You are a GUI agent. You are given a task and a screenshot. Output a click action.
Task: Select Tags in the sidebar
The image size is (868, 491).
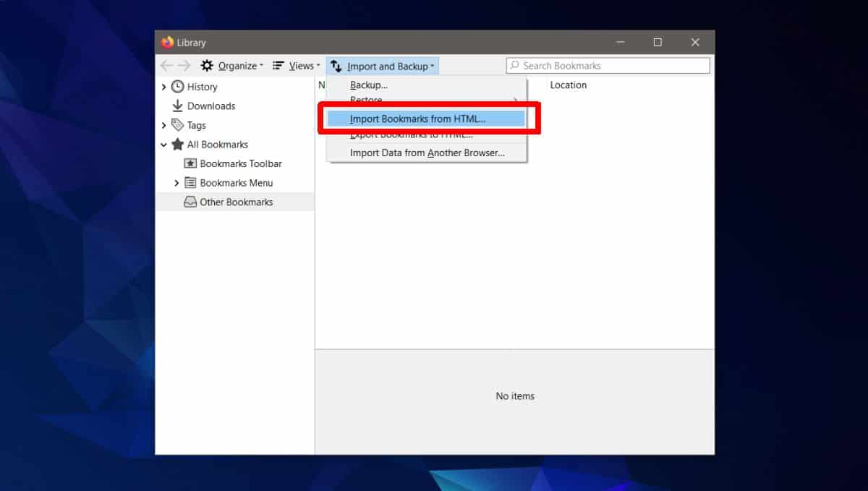(x=197, y=125)
